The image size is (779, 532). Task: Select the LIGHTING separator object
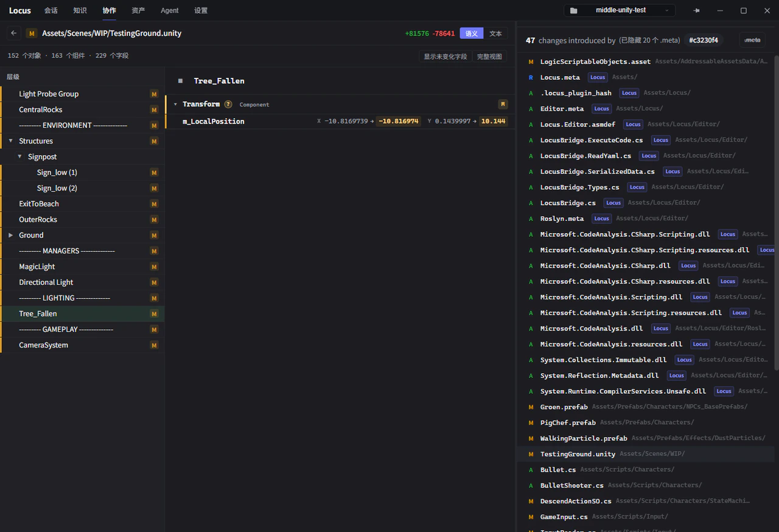(x=82, y=298)
